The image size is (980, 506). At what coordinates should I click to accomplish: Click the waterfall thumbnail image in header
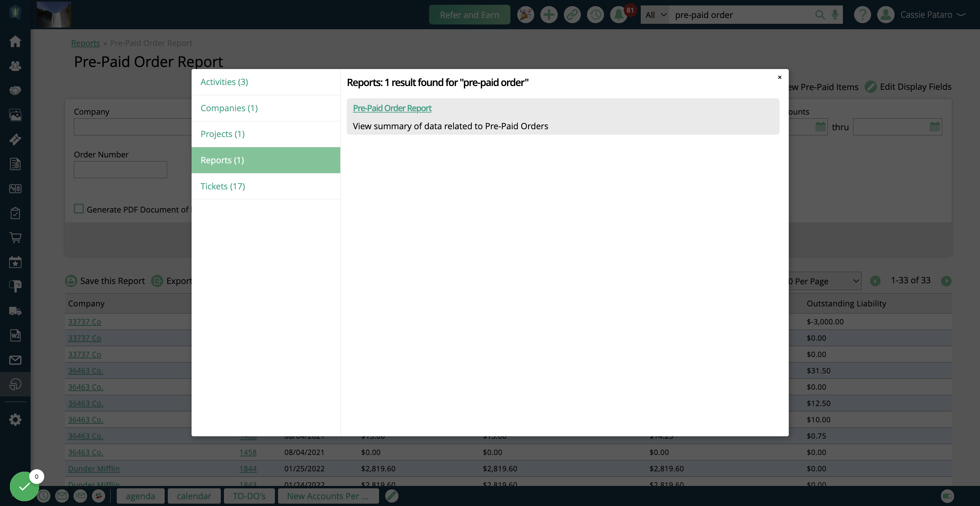click(x=54, y=14)
